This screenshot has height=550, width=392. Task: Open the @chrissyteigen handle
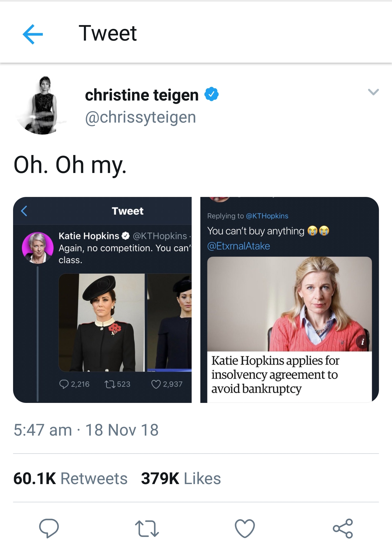click(140, 117)
